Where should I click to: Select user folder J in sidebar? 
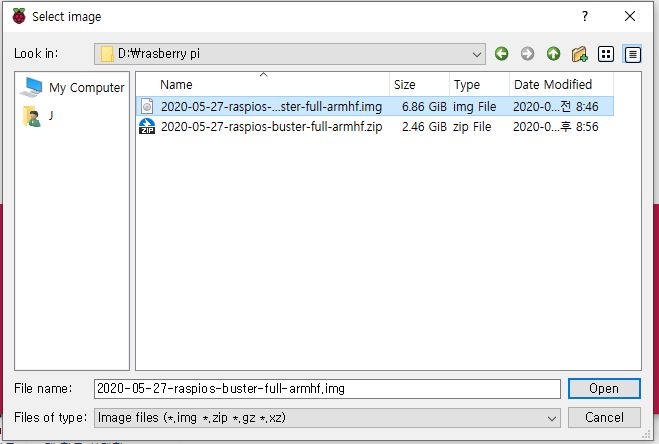(38, 116)
